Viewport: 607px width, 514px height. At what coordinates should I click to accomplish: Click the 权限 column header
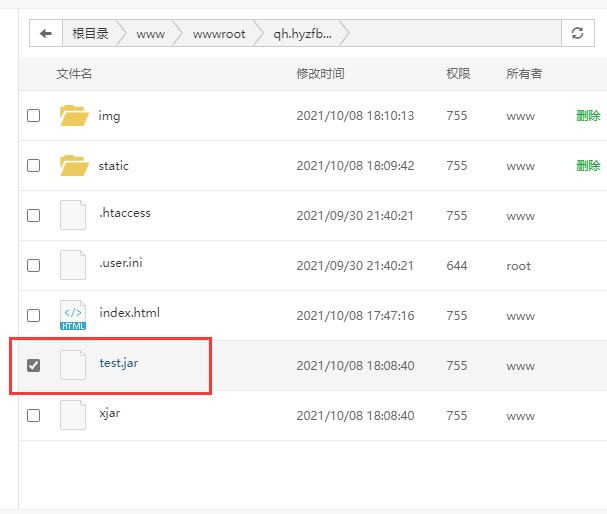458,74
